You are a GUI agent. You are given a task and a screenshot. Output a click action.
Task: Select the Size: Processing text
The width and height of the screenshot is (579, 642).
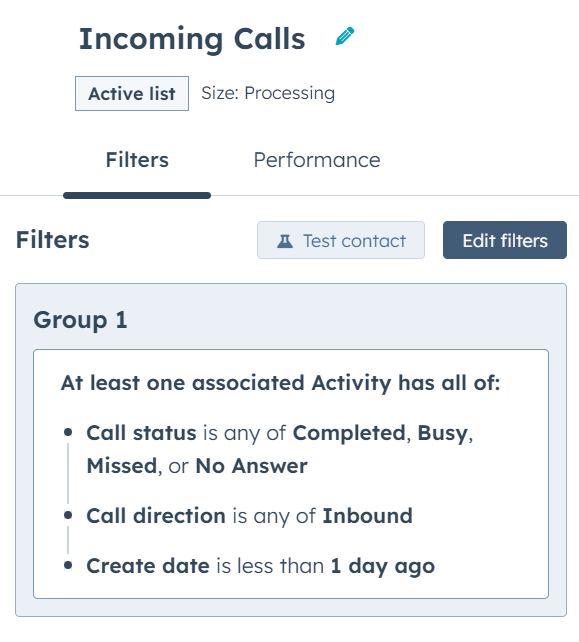tap(268, 93)
